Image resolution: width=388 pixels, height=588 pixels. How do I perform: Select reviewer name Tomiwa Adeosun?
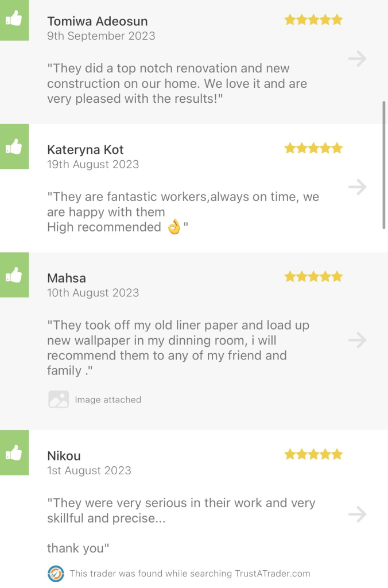(x=97, y=21)
